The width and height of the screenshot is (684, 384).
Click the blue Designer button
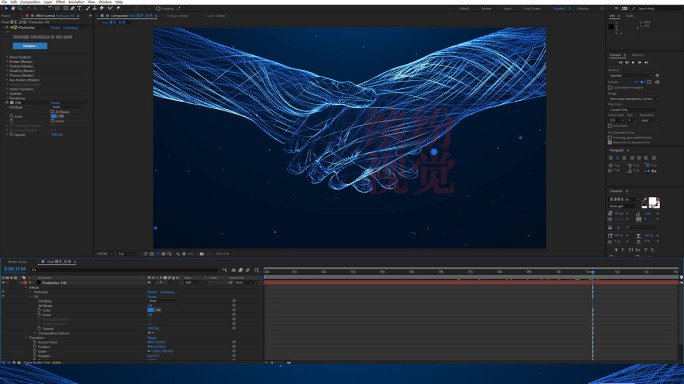pos(30,46)
